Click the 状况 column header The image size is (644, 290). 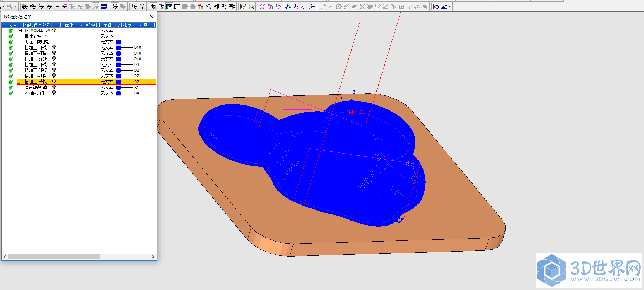pyautogui.click(x=12, y=25)
